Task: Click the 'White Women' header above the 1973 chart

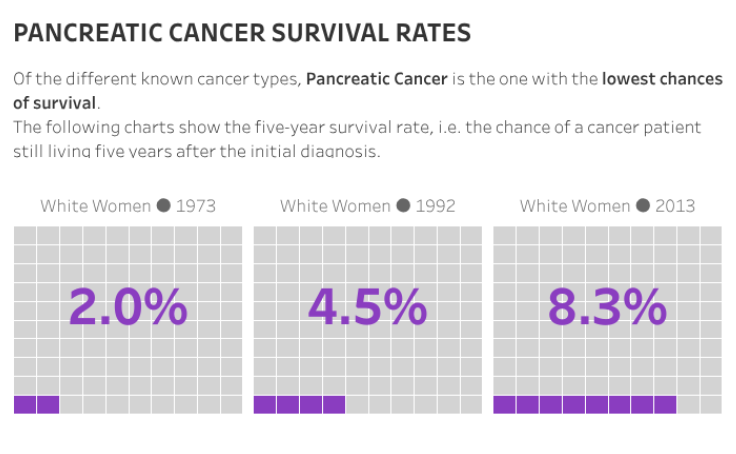Action: pyautogui.click(x=96, y=206)
